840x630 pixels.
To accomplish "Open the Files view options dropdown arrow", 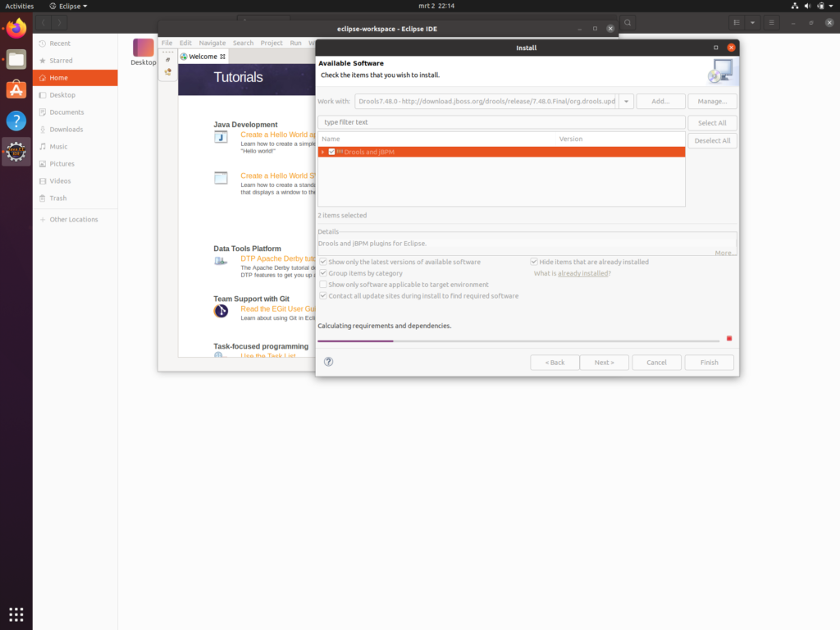I will pos(752,23).
